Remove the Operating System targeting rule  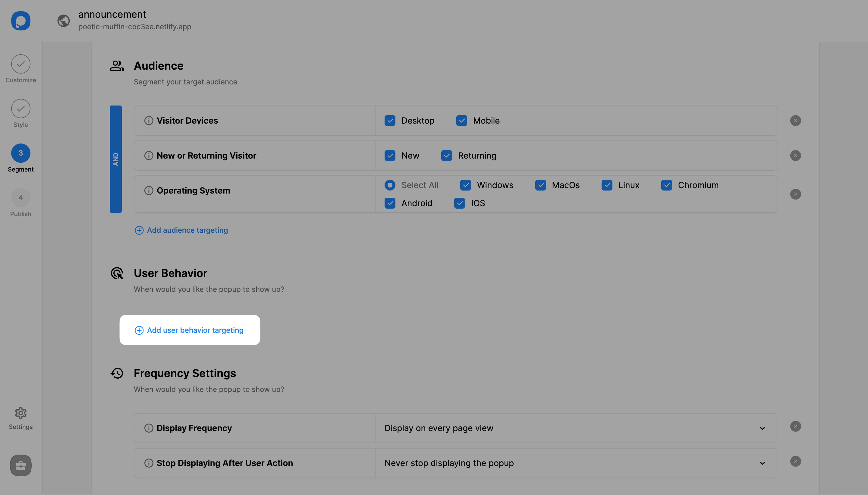click(795, 194)
